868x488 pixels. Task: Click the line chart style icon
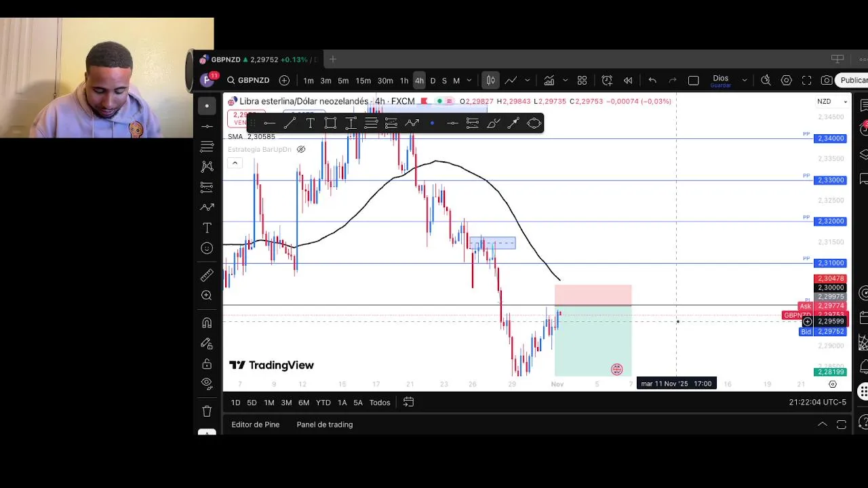tap(511, 80)
